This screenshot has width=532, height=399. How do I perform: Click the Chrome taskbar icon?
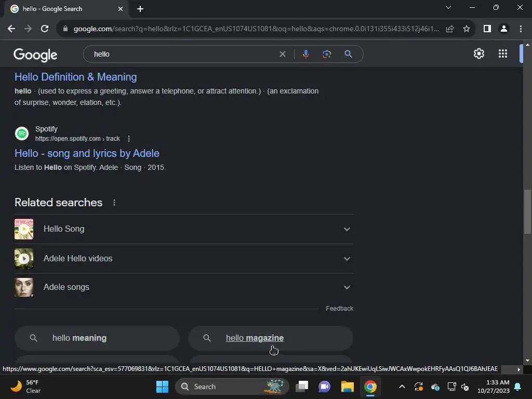370,387
